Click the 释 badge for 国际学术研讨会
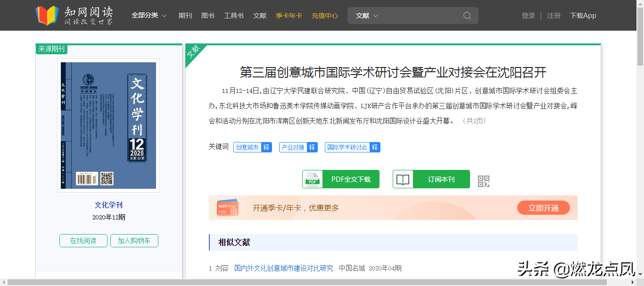This screenshot has height=286, width=644. coord(375,147)
